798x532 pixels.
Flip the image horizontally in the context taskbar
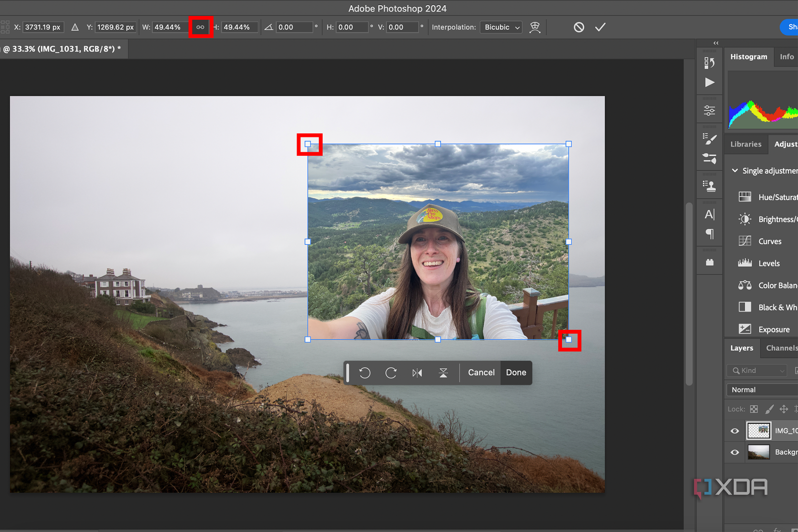click(417, 372)
